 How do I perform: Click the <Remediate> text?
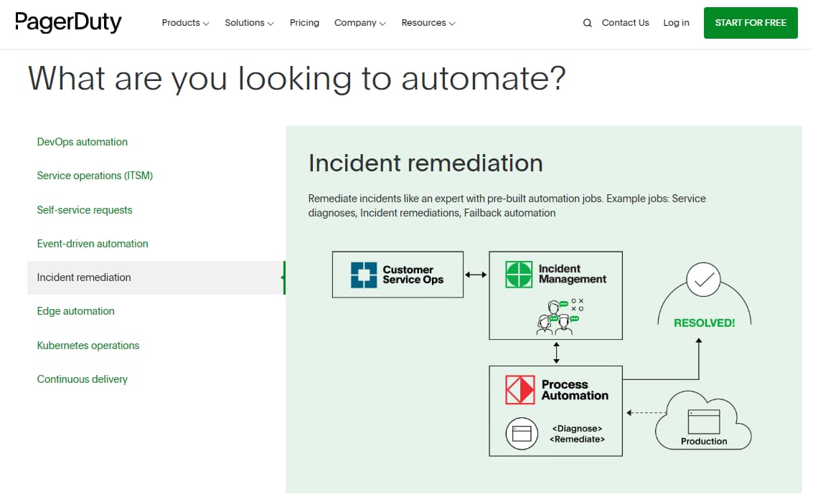(577, 439)
